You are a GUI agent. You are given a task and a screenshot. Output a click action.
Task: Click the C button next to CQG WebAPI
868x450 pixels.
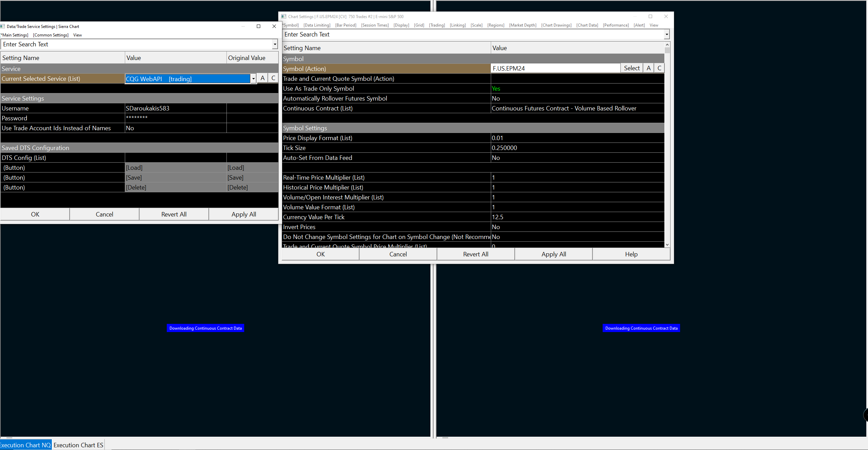pos(273,78)
